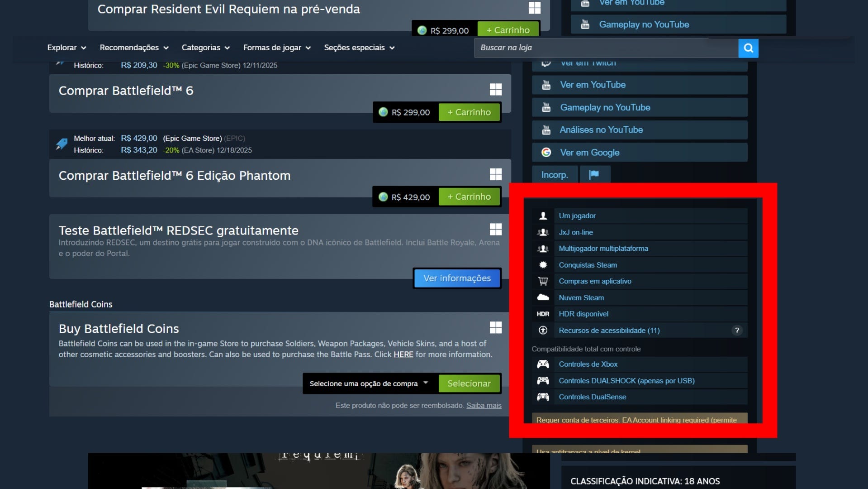
Task: Click the accessibility question mark help icon
Action: click(737, 331)
